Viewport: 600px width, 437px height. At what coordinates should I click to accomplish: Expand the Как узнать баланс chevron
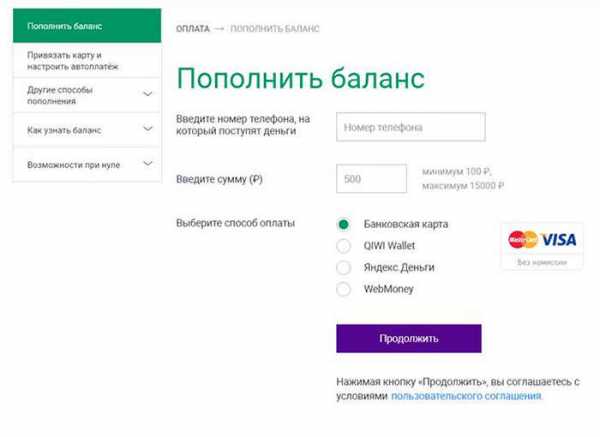(148, 129)
